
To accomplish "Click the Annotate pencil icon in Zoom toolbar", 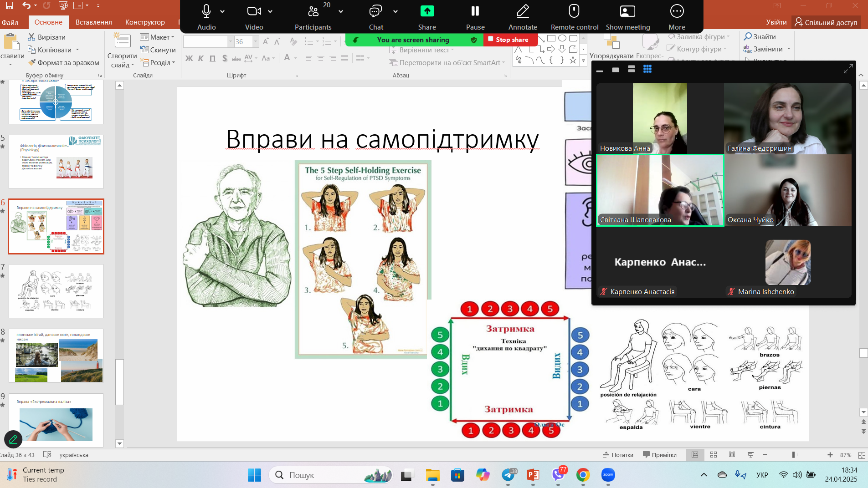I will [523, 11].
